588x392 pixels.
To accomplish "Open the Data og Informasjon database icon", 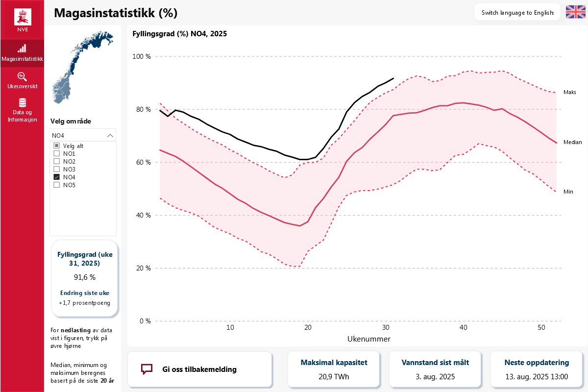I will (22, 103).
